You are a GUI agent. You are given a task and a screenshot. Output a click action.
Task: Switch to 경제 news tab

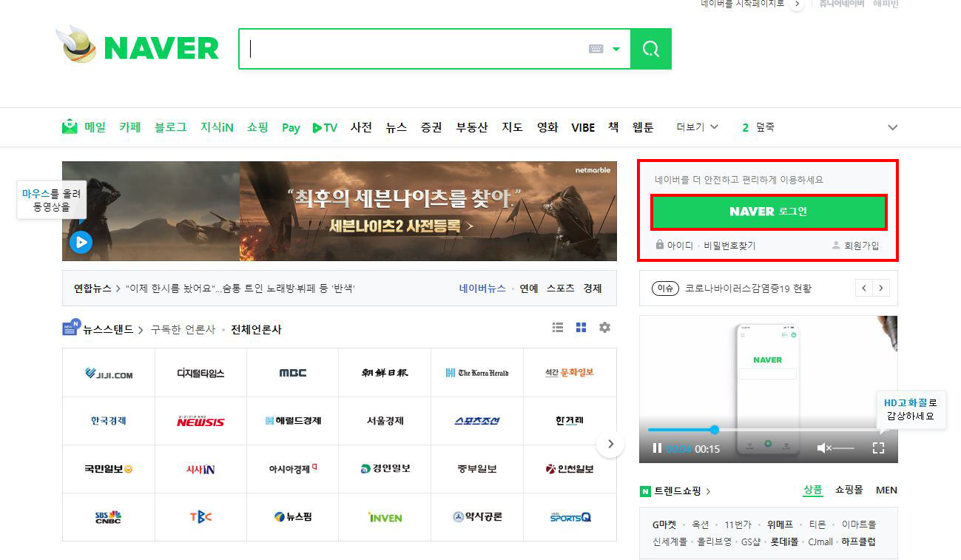coord(593,289)
